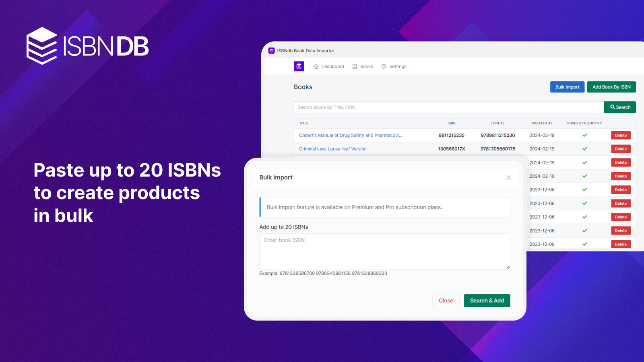644x362 pixels.
Task: Click the book icon beside Books
Action: 355,66
